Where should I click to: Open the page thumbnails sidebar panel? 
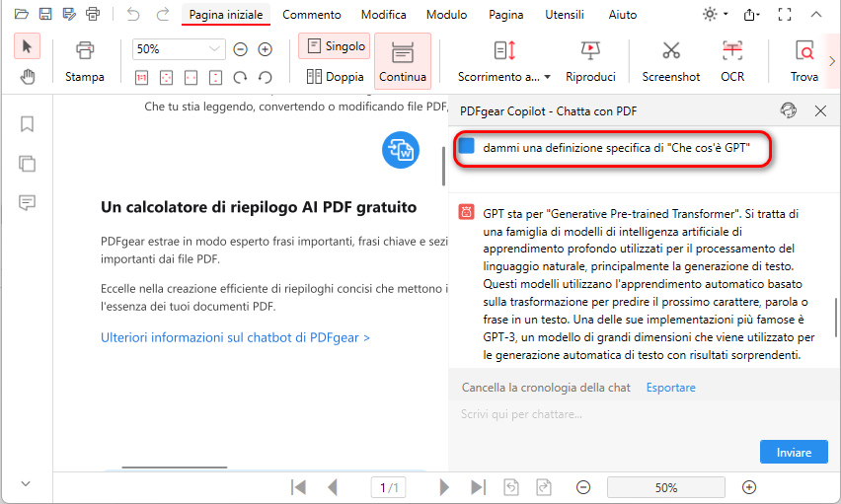(x=27, y=163)
